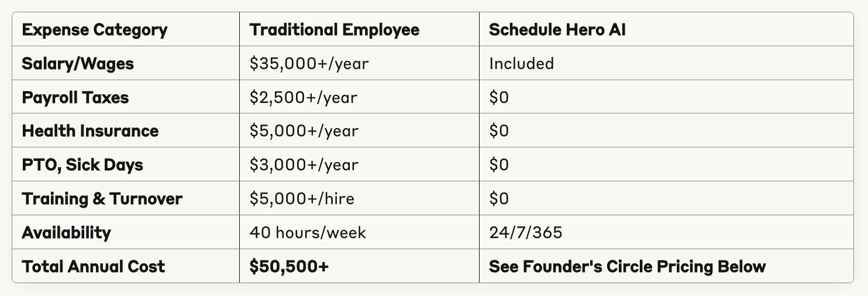The image size is (868, 296).
Task: Select the Salary/Wages row label
Action: (x=78, y=63)
